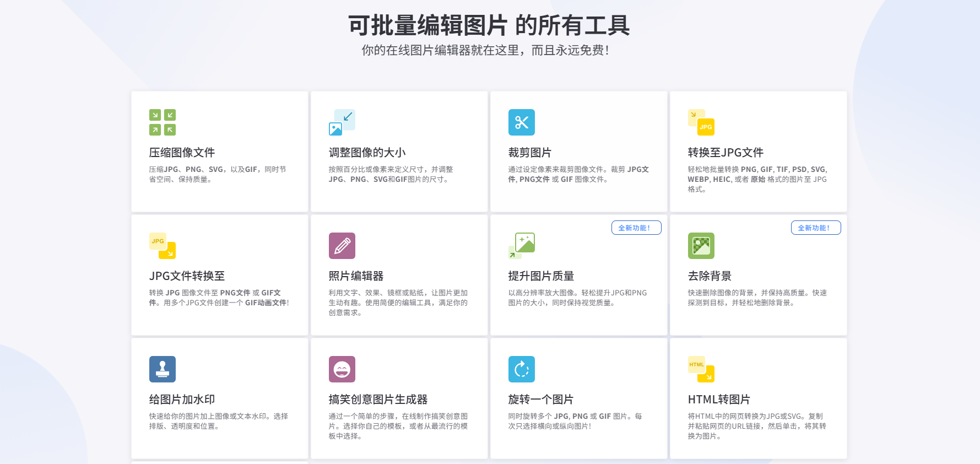Select the 搞笑创意图片生成器 description text

pos(398,426)
